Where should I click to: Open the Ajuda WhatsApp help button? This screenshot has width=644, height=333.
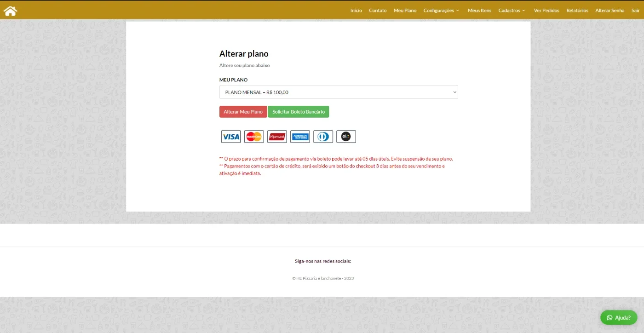point(619,317)
